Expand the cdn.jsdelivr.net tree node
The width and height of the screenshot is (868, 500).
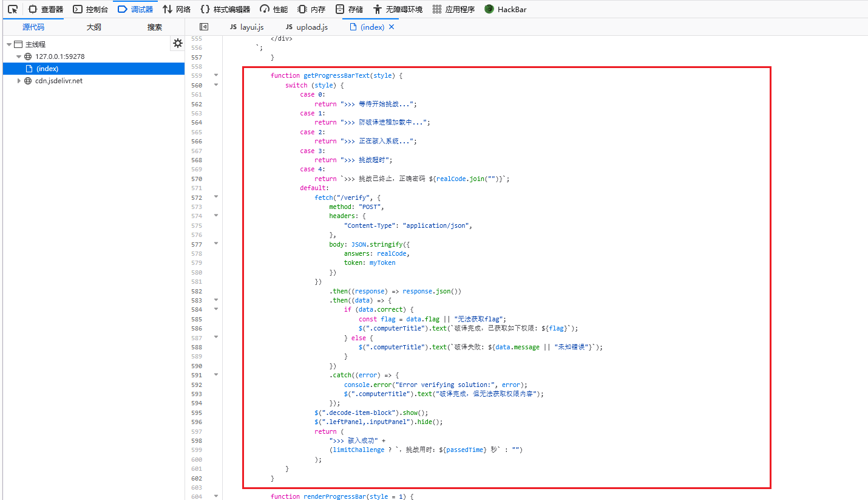coord(19,81)
